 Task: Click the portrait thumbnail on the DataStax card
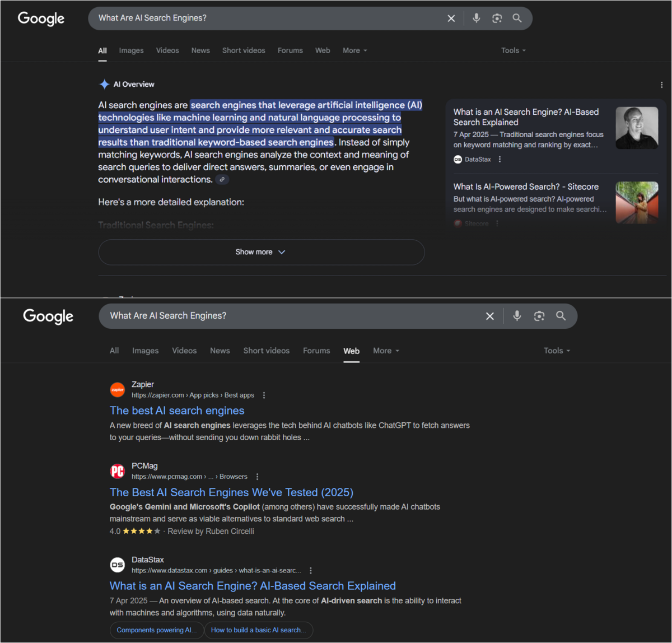point(637,128)
